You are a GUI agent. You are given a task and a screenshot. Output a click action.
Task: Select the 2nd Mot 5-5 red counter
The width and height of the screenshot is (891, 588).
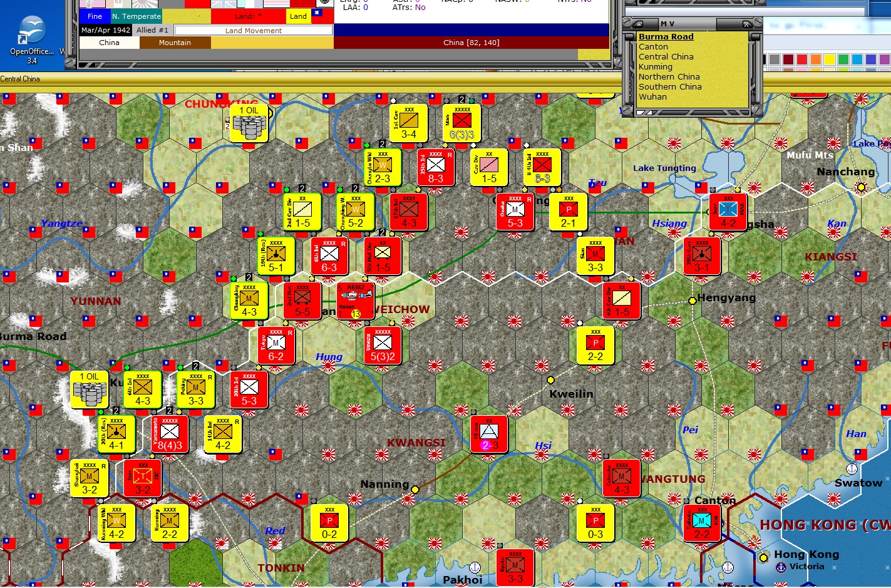click(302, 301)
